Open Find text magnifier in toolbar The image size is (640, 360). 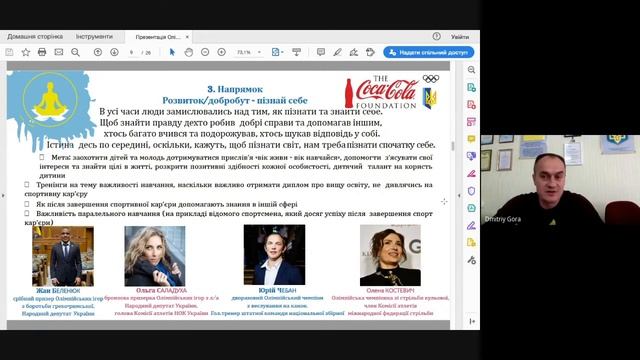[76, 52]
